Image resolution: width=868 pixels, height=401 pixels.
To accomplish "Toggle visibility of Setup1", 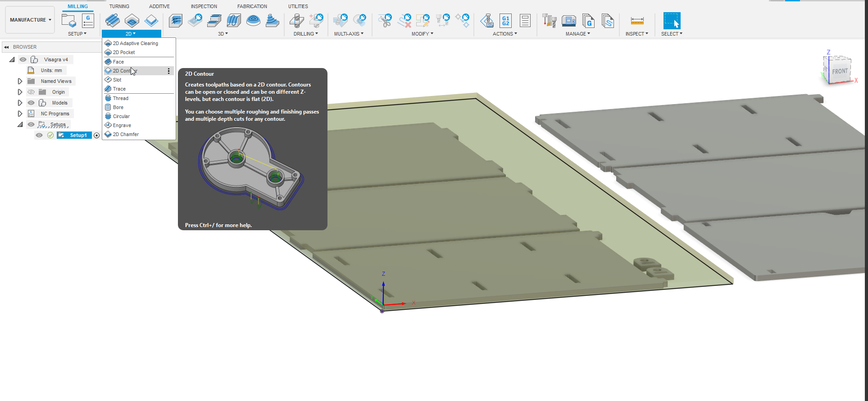I will click(x=39, y=135).
